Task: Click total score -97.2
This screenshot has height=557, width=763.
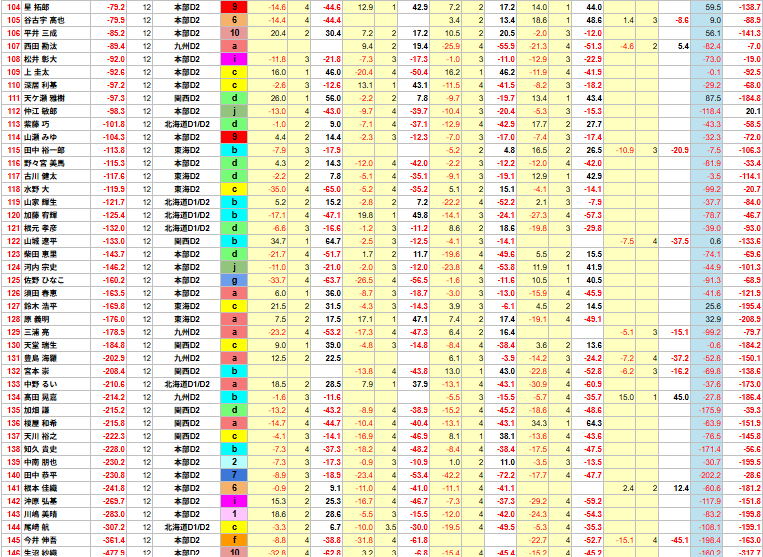Action: click(x=115, y=85)
